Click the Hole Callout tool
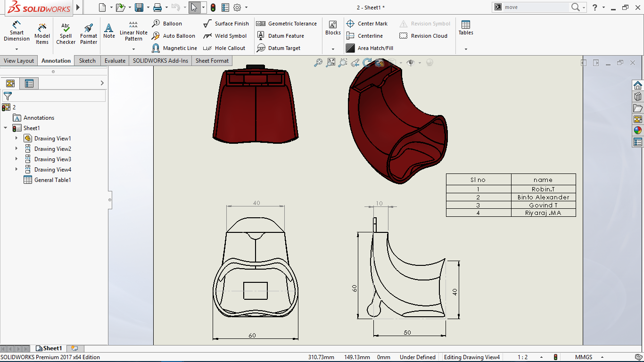The height and width of the screenshot is (362, 644). pos(224,48)
